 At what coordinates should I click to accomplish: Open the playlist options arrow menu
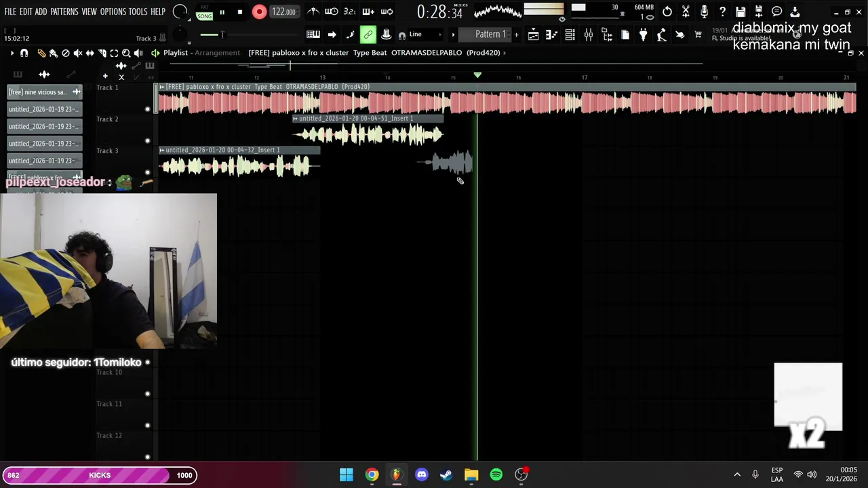12,53
